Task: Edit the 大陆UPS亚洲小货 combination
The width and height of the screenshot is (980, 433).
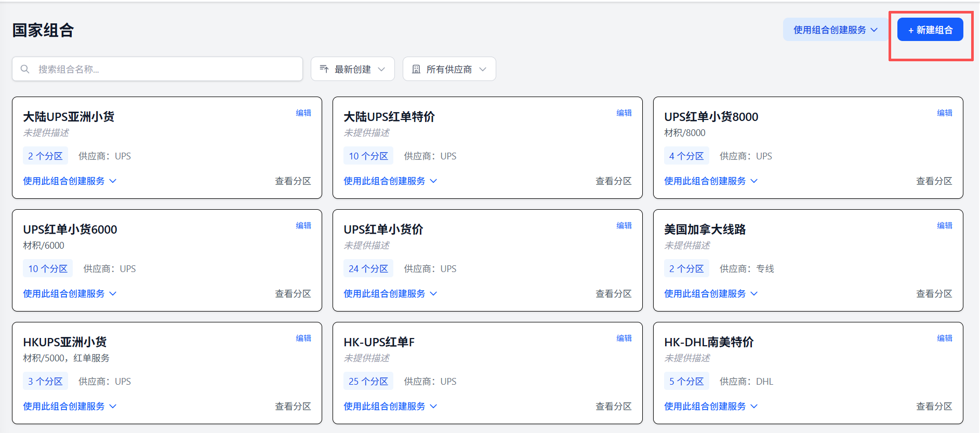Action: 303,113
